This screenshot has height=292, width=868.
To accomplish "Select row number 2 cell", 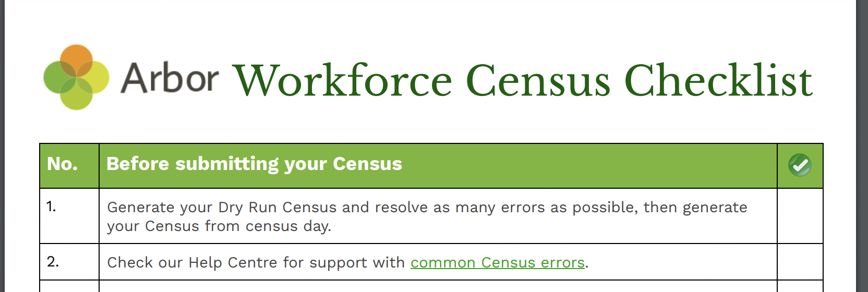I will point(69,262).
